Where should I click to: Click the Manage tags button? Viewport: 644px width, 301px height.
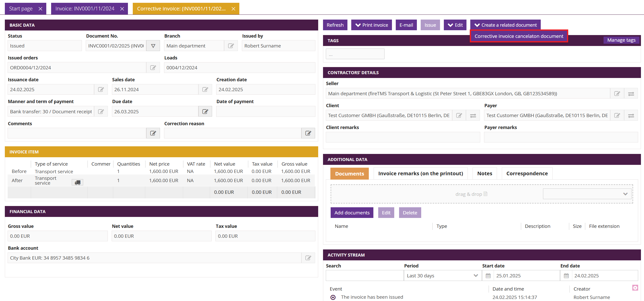(x=621, y=40)
